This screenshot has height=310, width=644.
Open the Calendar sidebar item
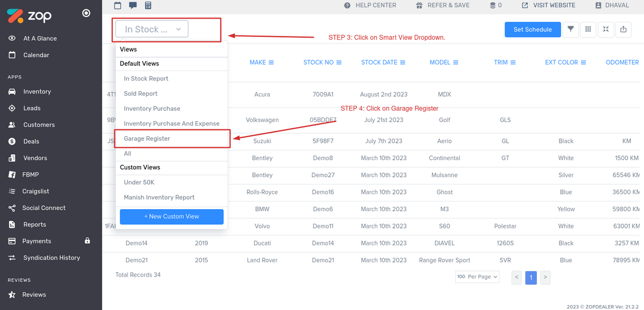tap(36, 55)
